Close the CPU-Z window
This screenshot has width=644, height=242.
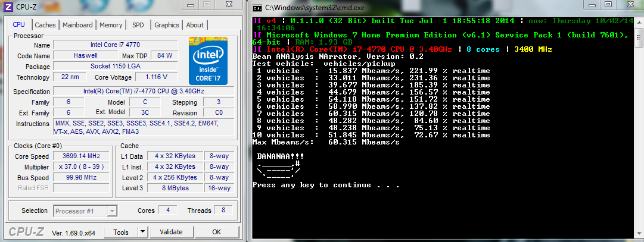point(230,5)
